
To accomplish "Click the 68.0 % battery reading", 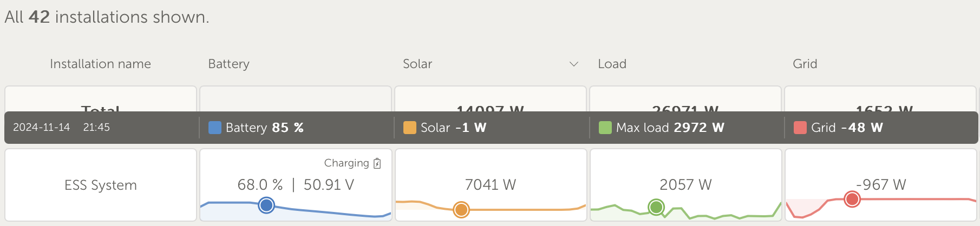I will click(260, 185).
